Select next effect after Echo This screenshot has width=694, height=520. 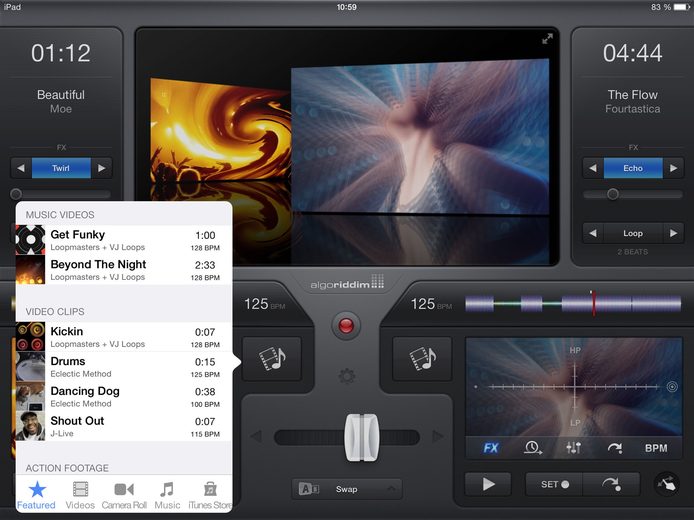pos(674,168)
